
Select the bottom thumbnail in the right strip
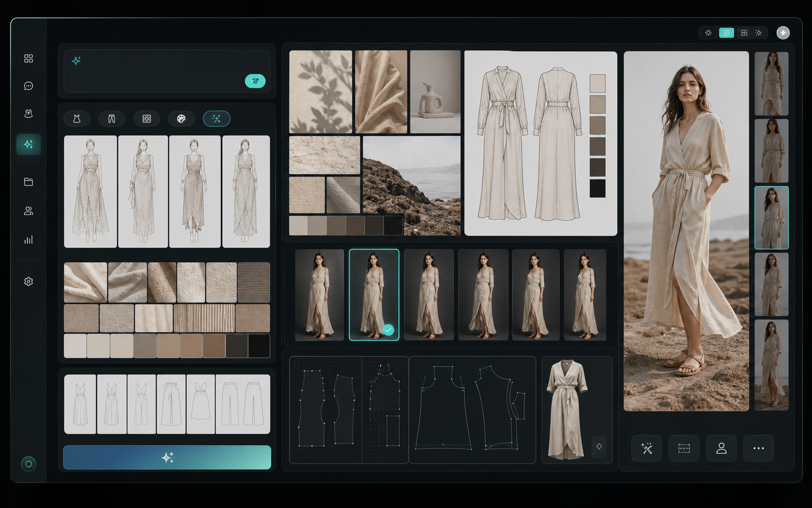pyautogui.click(x=772, y=365)
